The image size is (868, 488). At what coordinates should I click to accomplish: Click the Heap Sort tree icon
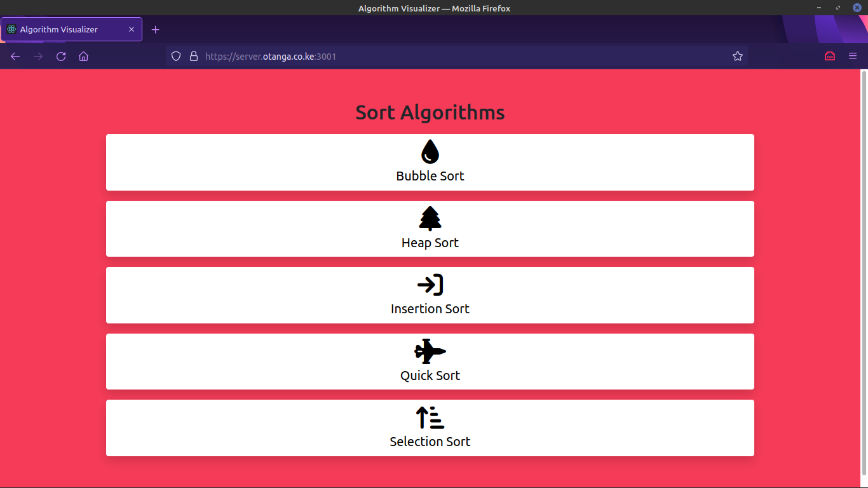pos(430,219)
